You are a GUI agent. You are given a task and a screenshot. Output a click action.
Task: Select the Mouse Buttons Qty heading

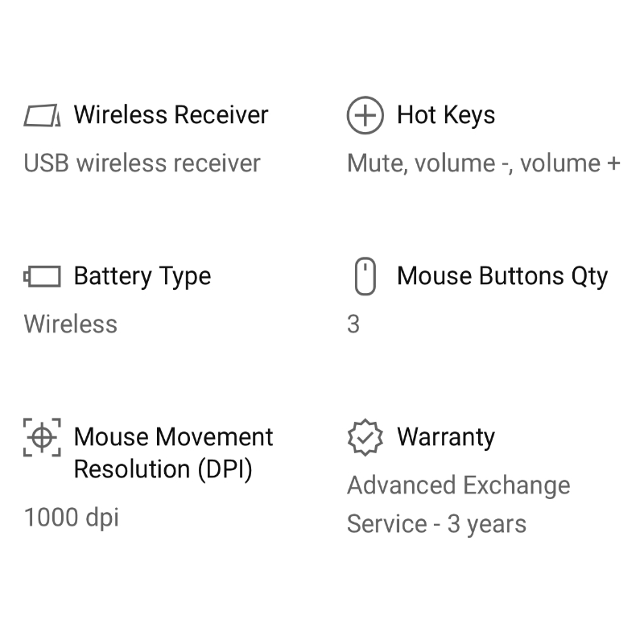(502, 276)
